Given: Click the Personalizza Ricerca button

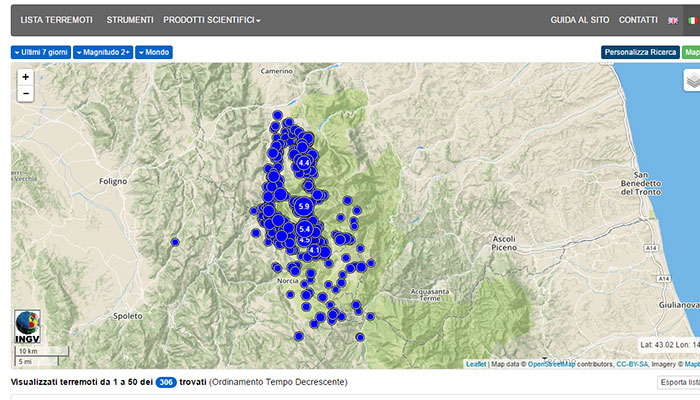Looking at the screenshot, I should (640, 52).
